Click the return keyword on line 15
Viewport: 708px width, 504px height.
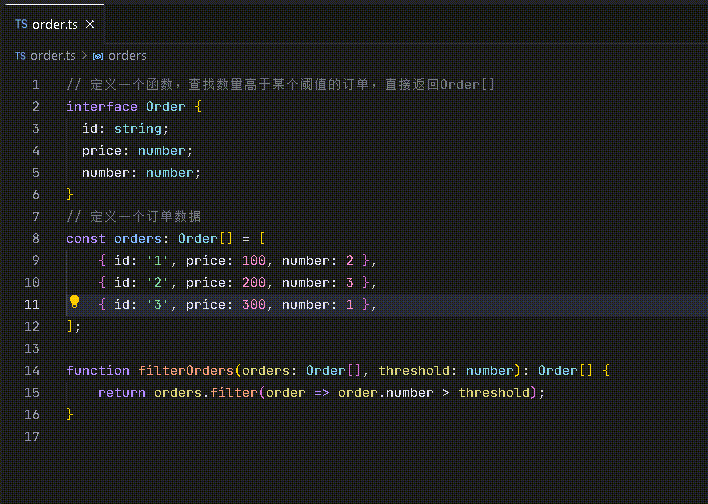(x=122, y=393)
